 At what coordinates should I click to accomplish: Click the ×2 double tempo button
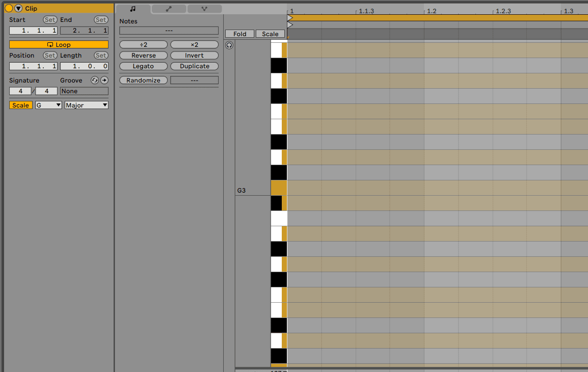point(194,45)
